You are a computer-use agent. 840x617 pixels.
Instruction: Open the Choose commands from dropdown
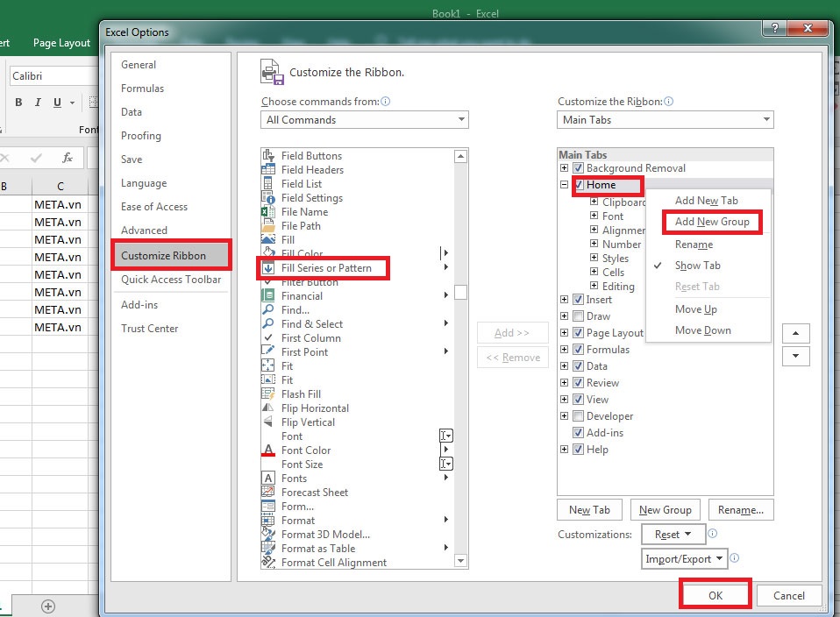coord(364,119)
